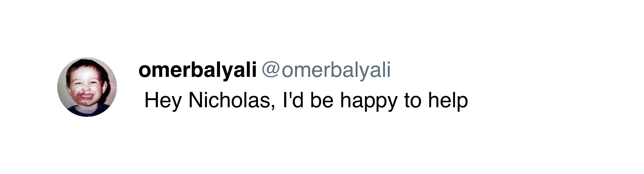Open the bold omerbalyali display name
This screenshot has height=174, width=644.
pos(197,70)
